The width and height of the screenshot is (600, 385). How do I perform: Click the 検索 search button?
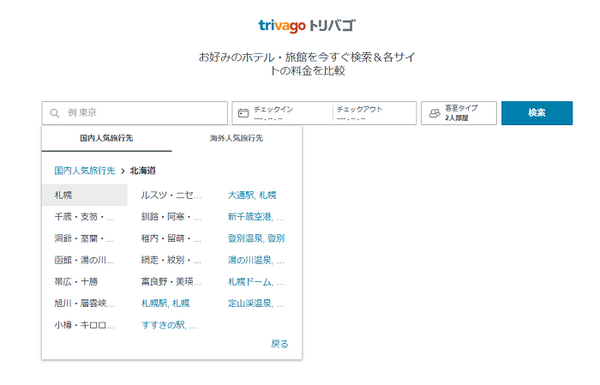point(537,113)
